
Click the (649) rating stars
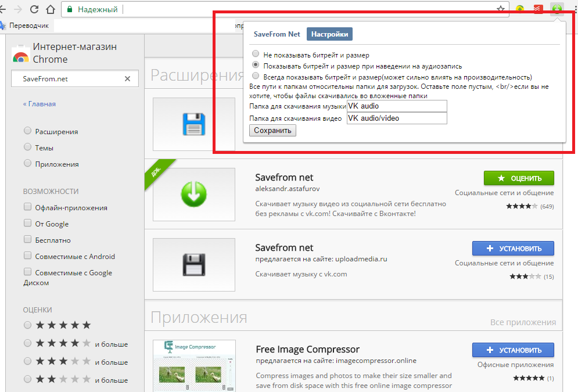tap(522, 206)
